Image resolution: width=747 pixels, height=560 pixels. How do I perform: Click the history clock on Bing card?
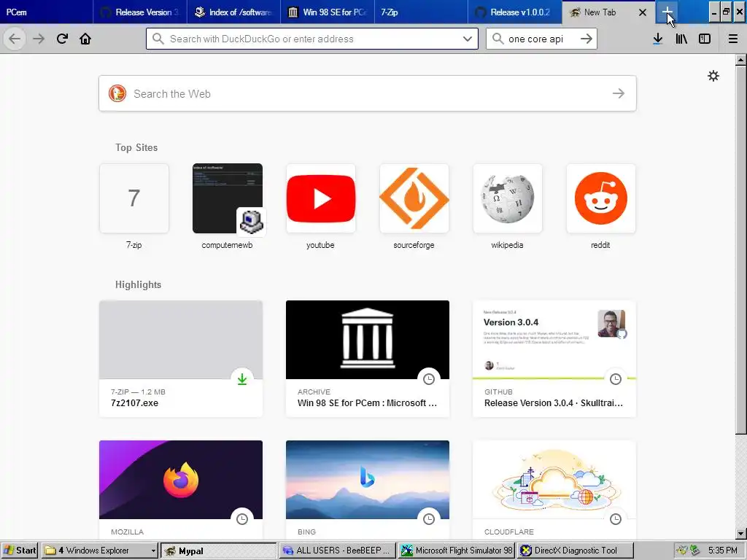point(429,519)
